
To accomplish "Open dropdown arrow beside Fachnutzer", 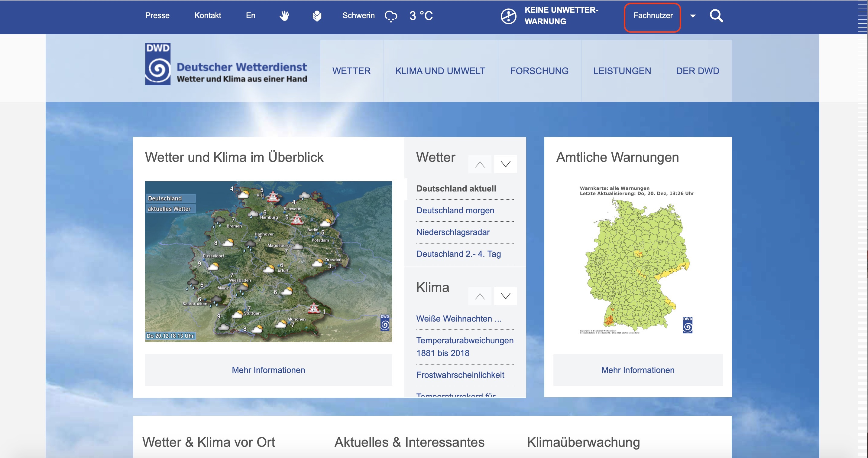I will 693,16.
